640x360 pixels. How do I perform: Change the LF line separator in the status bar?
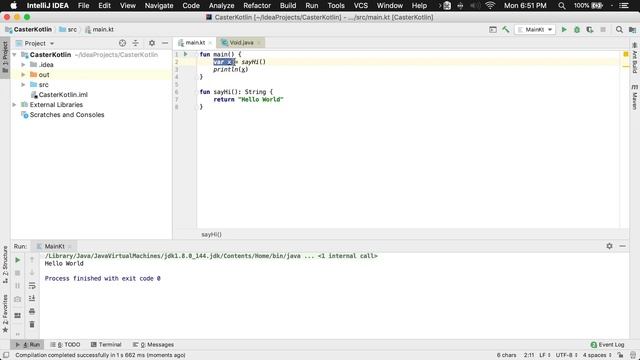[x=545, y=355]
